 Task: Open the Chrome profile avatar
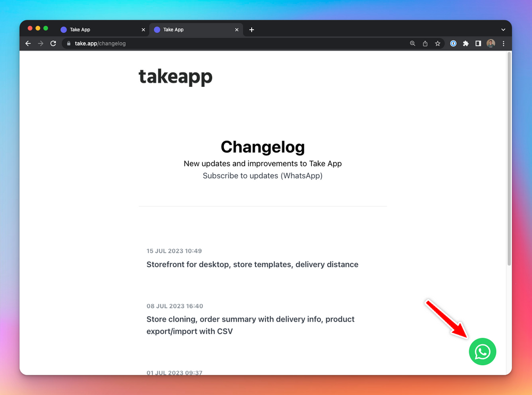pos(491,44)
